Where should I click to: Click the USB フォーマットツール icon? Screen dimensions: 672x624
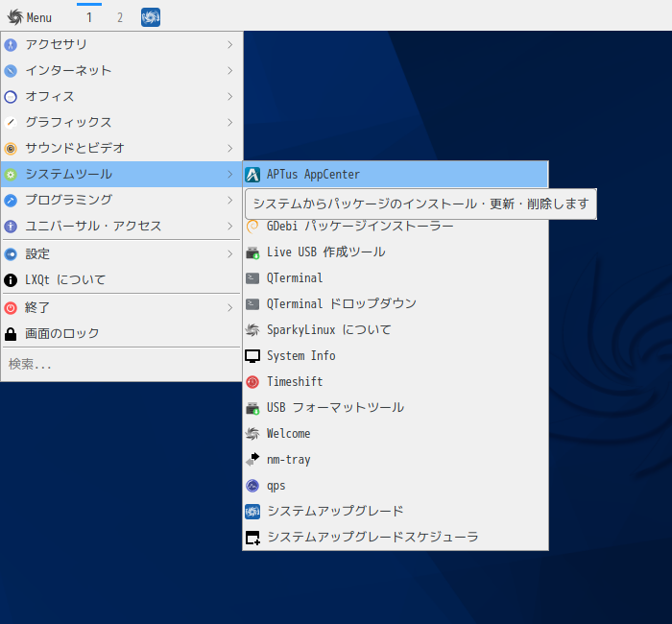(x=252, y=408)
